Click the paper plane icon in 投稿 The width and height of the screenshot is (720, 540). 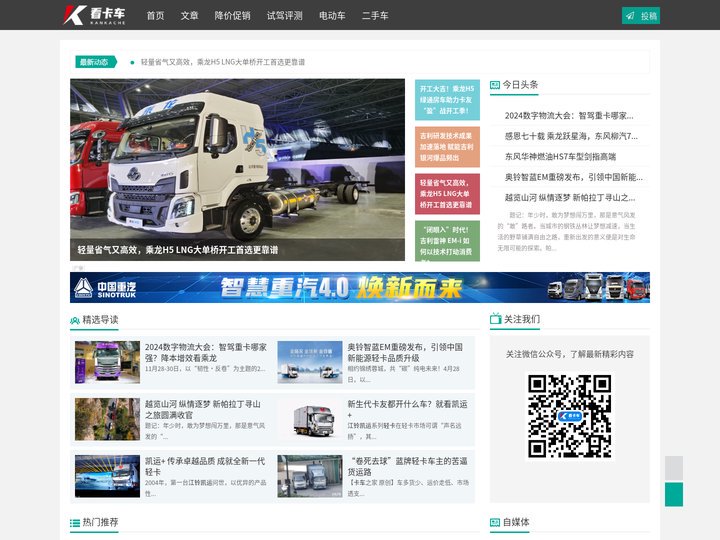point(630,16)
